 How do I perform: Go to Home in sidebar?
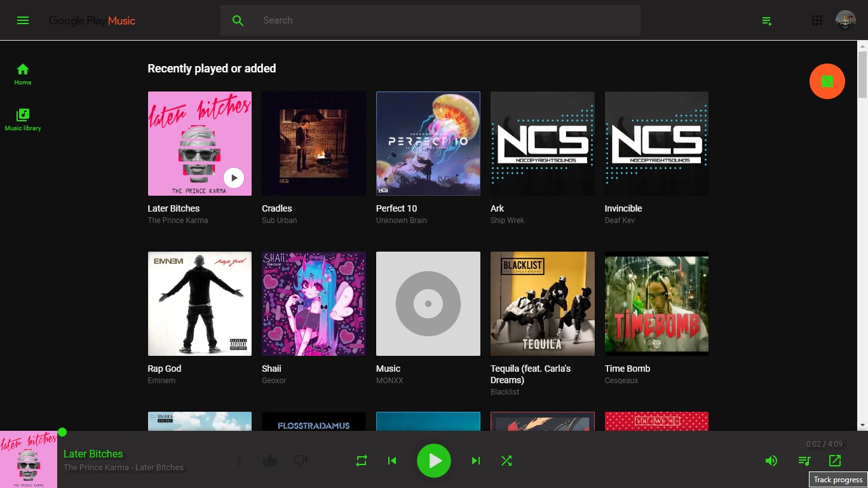(x=23, y=74)
